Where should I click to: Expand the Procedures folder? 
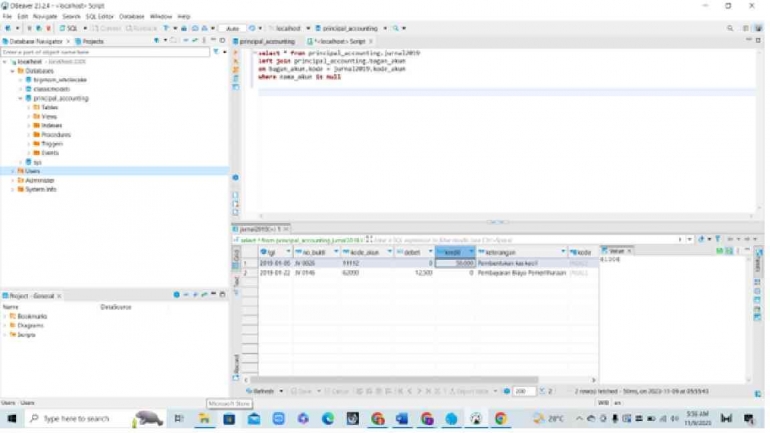coord(28,135)
